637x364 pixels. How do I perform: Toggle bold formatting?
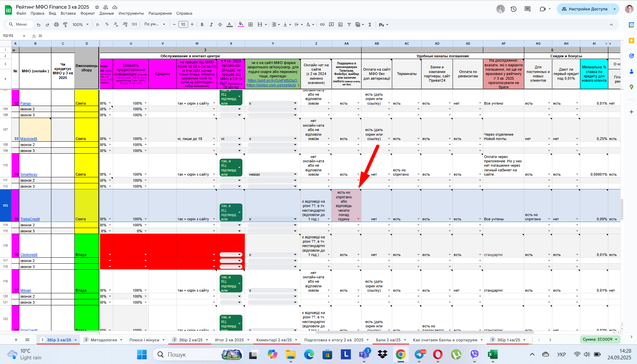(202, 24)
